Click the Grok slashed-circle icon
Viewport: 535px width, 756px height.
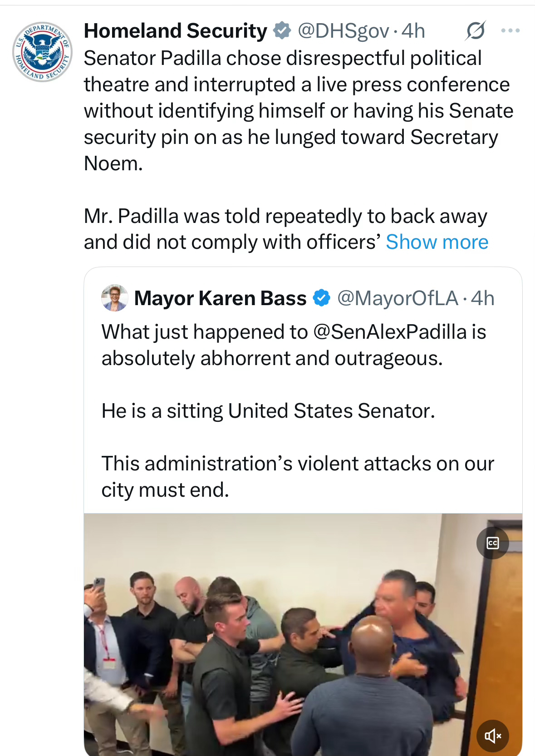click(475, 30)
